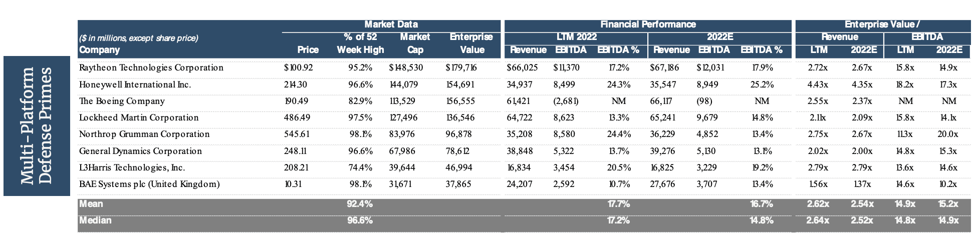Click the Market Data header
The image size is (980, 242).
[391, 24]
